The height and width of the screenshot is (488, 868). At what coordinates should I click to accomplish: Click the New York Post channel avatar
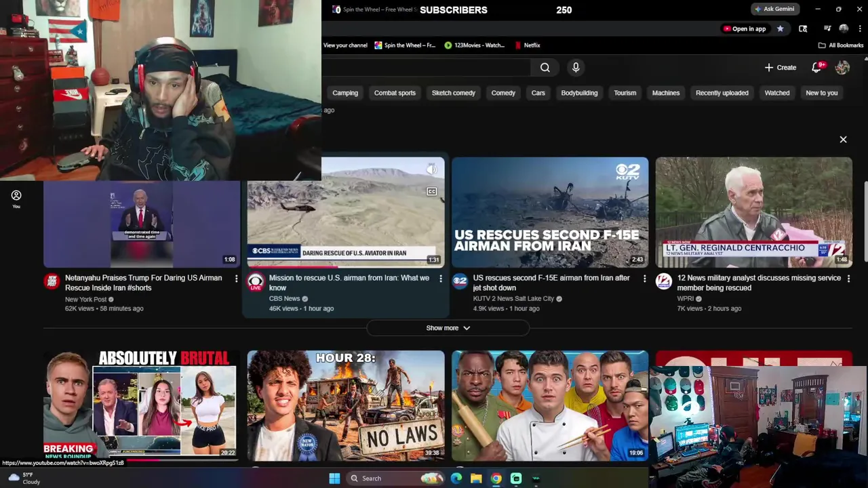pos(52,281)
